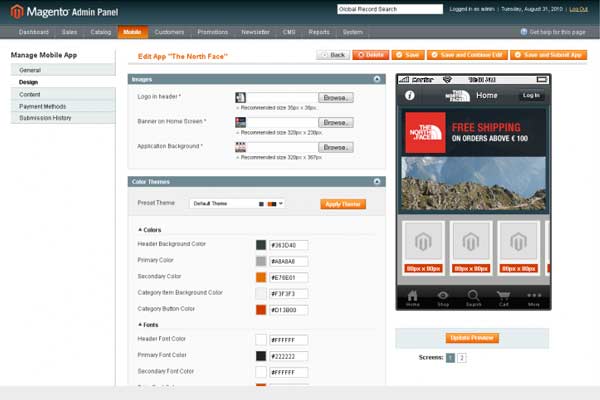
Task: Open the Newsletter menu
Action: 255,32
